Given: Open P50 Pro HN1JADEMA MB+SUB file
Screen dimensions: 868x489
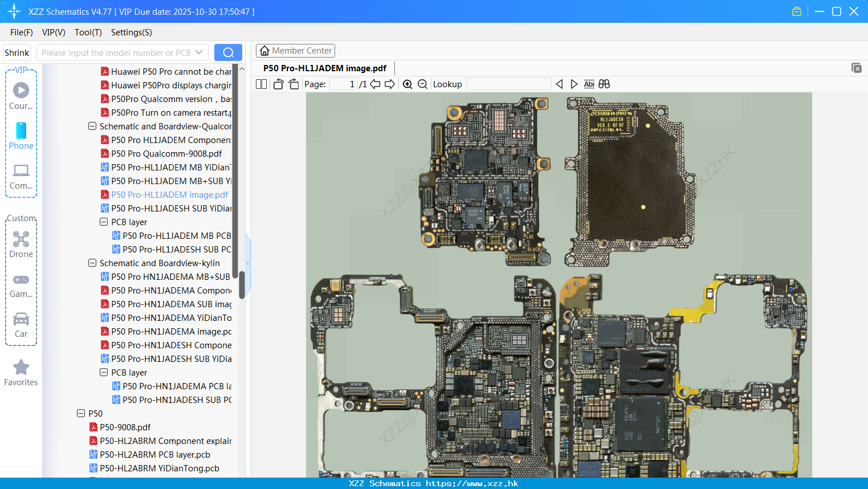Looking at the screenshot, I should (166, 276).
